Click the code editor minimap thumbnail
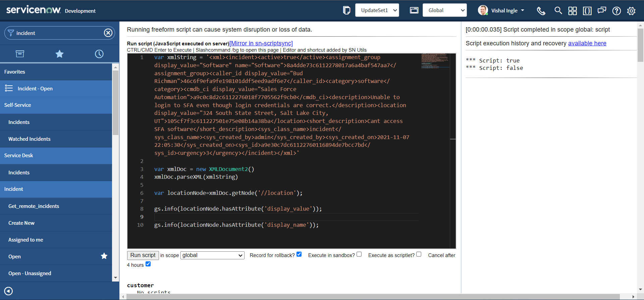The width and height of the screenshot is (644, 300). [x=435, y=61]
